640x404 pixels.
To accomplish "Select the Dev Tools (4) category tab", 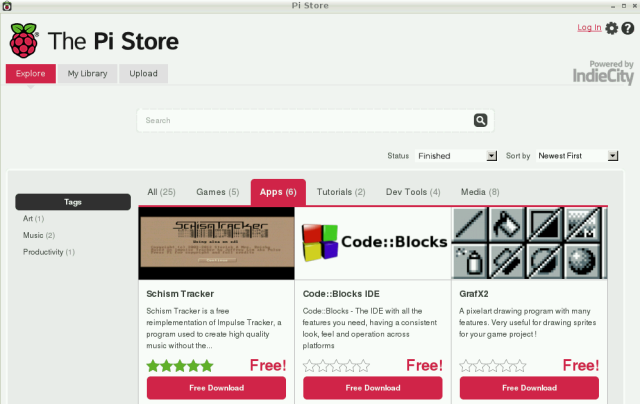I will (x=413, y=192).
